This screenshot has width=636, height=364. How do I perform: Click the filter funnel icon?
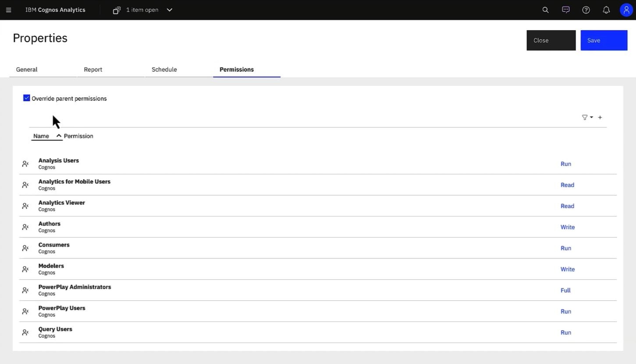pyautogui.click(x=585, y=117)
